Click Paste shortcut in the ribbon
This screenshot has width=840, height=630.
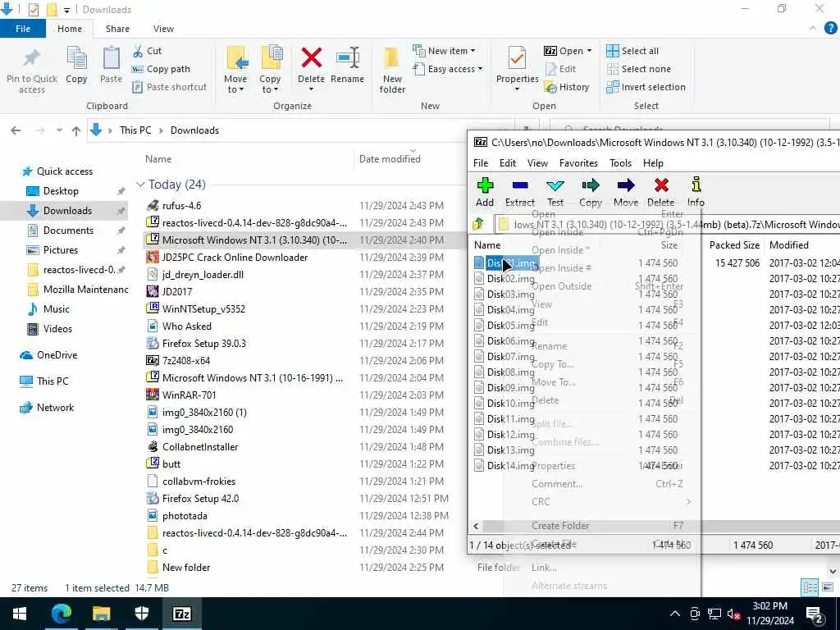[x=169, y=87]
